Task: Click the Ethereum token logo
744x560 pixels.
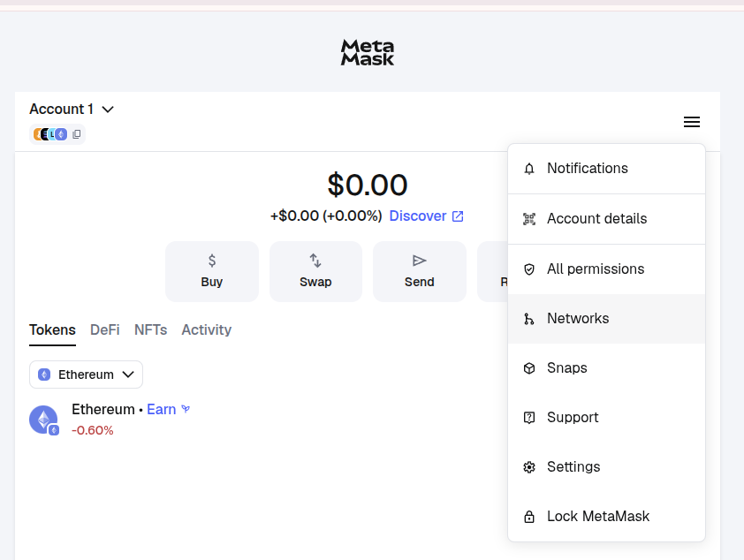Action: 44,420
